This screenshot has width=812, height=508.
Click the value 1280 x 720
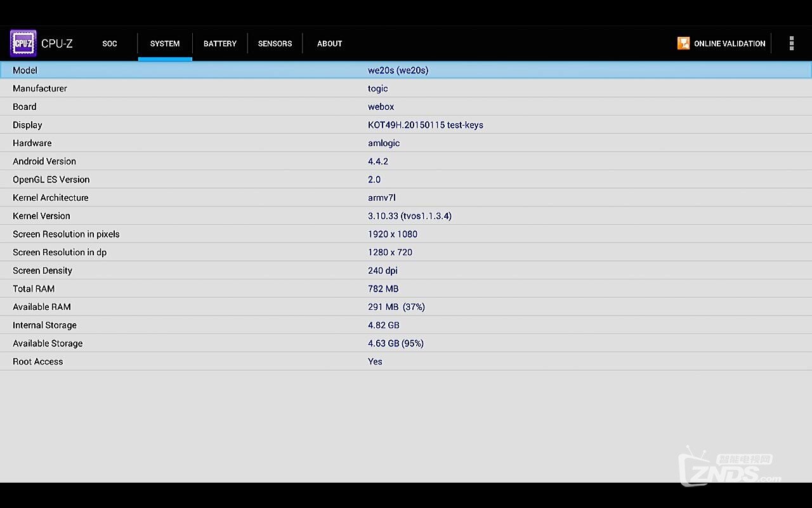coord(390,252)
